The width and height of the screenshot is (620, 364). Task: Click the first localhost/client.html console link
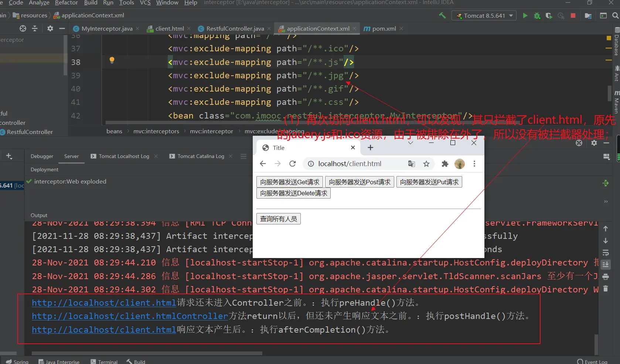click(x=104, y=303)
